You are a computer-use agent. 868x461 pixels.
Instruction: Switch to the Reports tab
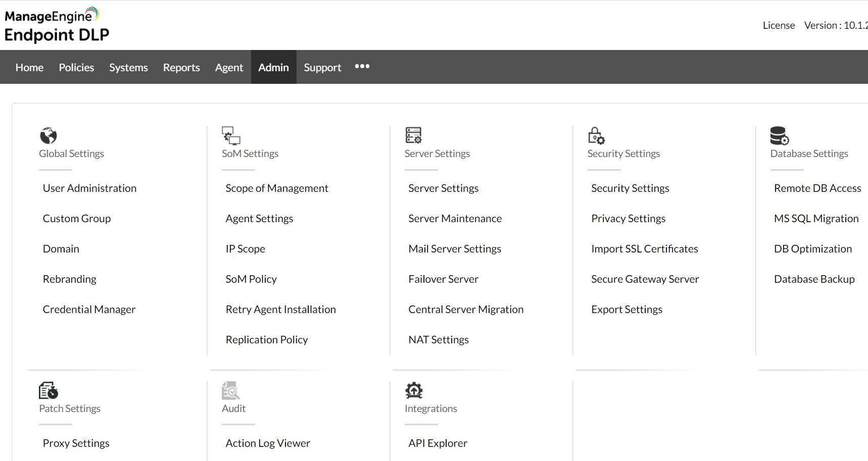(181, 67)
